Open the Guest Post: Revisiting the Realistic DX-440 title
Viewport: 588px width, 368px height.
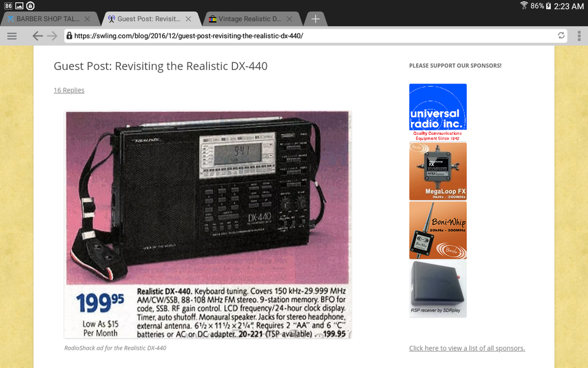[161, 66]
